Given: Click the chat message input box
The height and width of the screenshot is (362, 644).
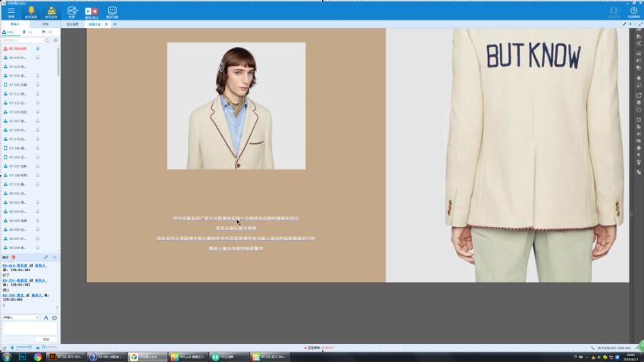Looking at the screenshot, I should tap(30, 328).
